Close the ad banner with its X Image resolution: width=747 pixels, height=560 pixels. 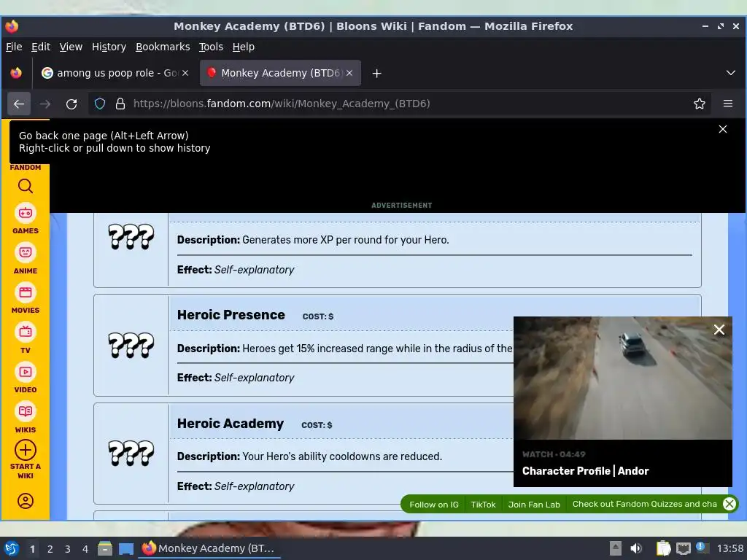(x=723, y=129)
